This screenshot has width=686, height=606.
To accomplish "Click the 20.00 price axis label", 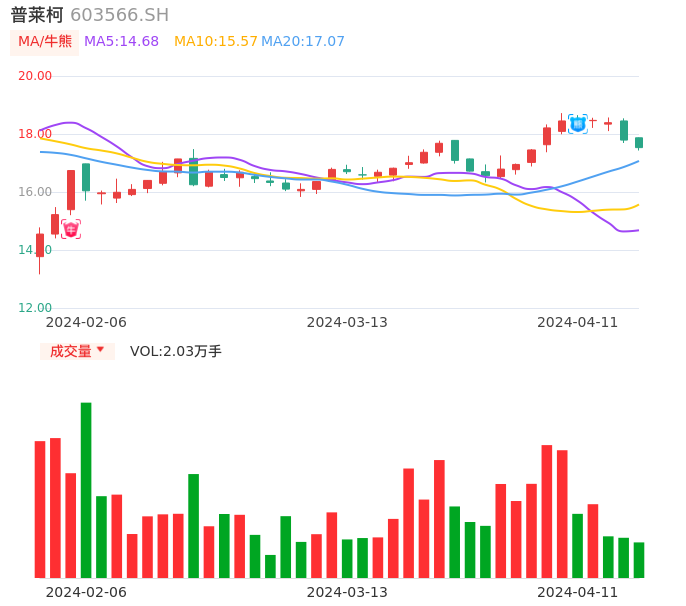I will point(36,76).
